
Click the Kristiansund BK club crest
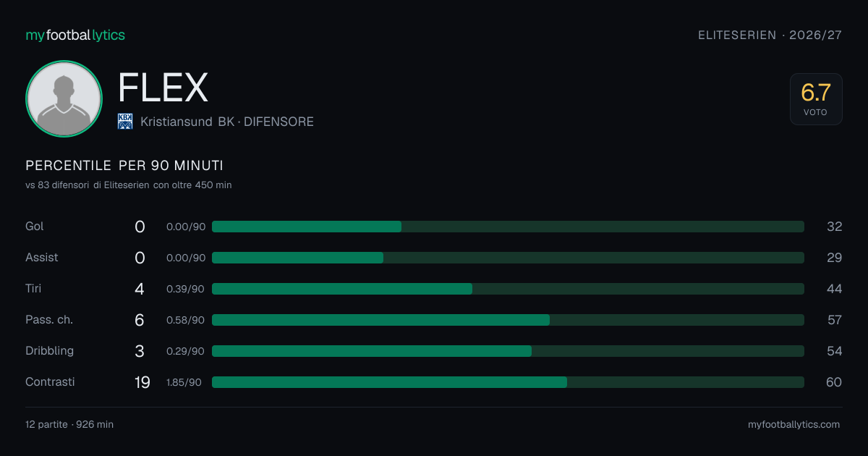[x=125, y=122]
